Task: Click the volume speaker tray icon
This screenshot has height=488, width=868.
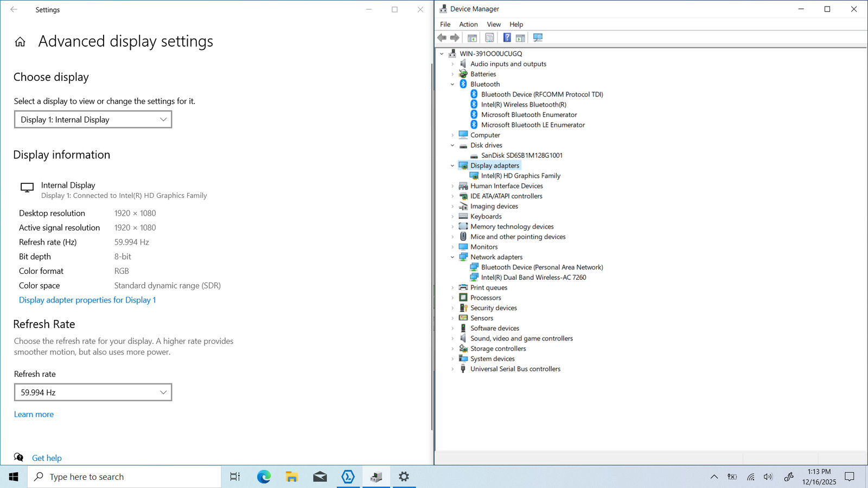Action: tap(768, 477)
